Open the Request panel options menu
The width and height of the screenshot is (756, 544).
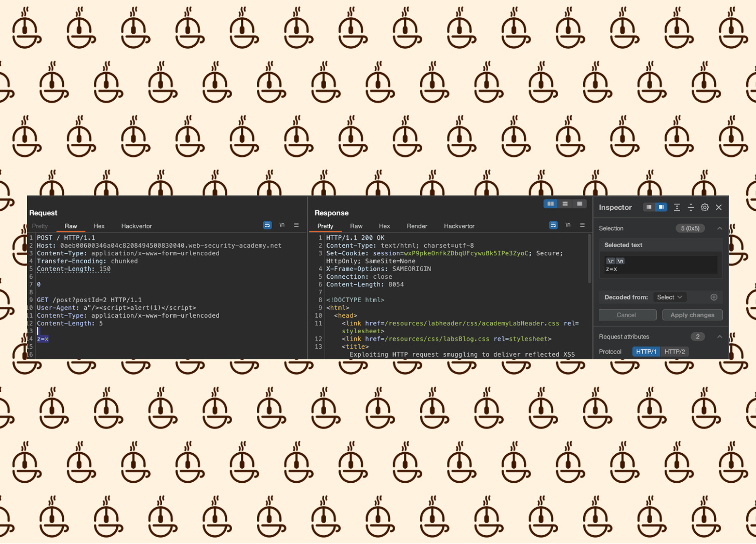click(296, 225)
